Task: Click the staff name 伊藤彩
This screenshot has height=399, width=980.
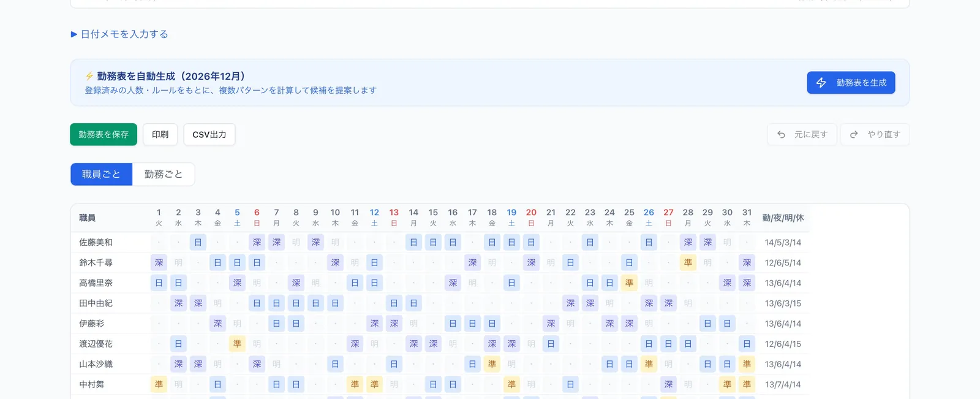Action: click(92, 323)
